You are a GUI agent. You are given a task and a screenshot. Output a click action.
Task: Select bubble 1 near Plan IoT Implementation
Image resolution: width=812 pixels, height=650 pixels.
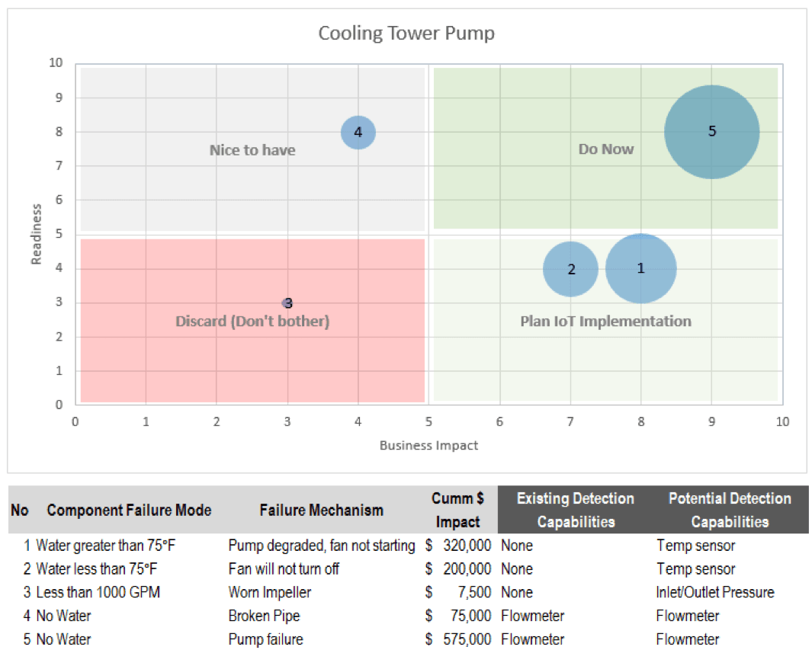tap(640, 268)
